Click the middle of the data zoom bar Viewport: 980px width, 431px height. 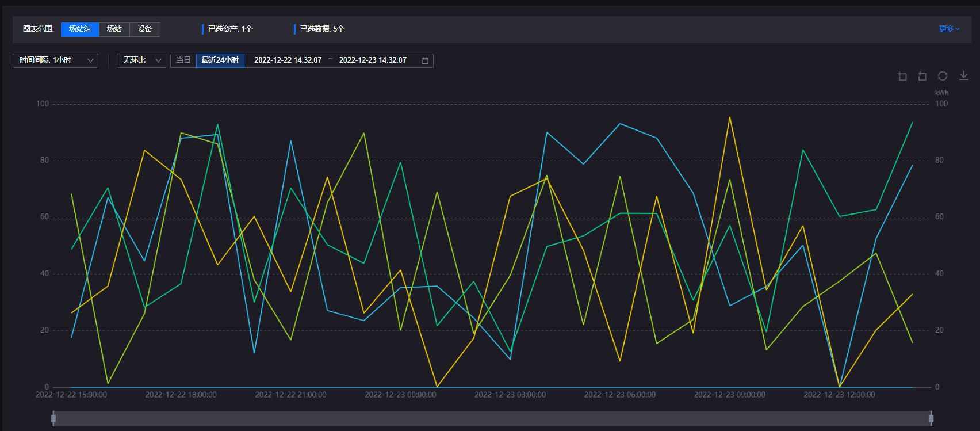click(492, 418)
